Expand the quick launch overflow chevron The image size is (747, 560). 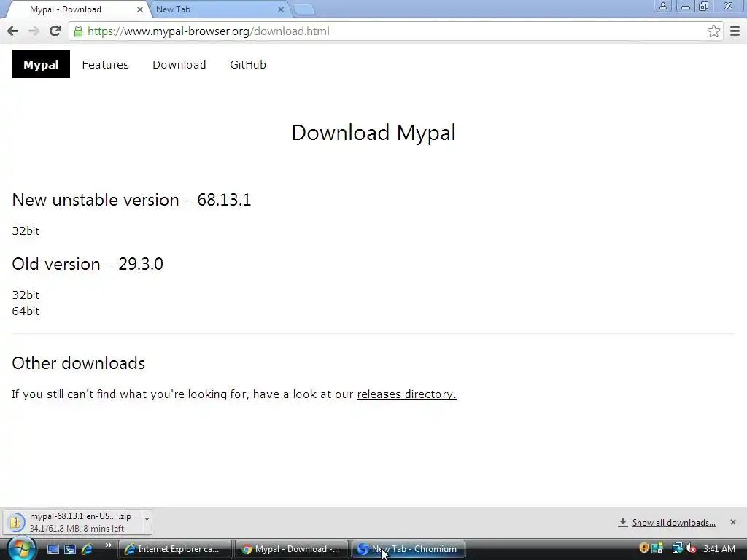coord(109,545)
